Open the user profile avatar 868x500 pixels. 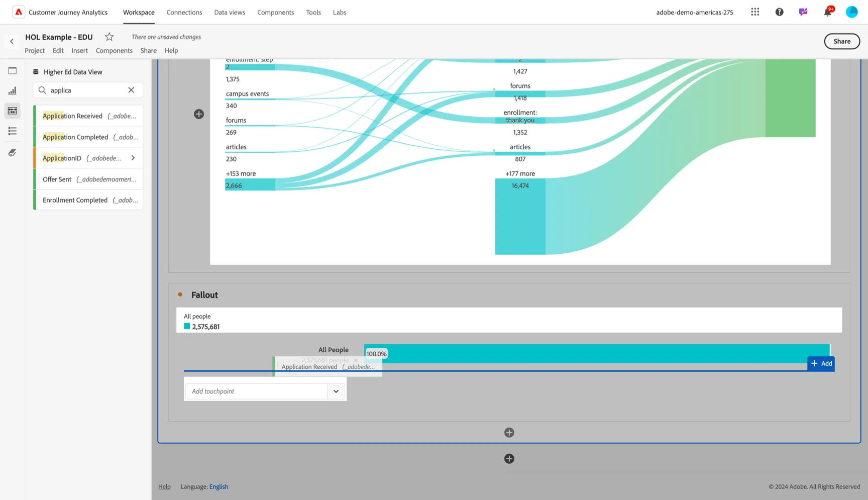click(851, 12)
